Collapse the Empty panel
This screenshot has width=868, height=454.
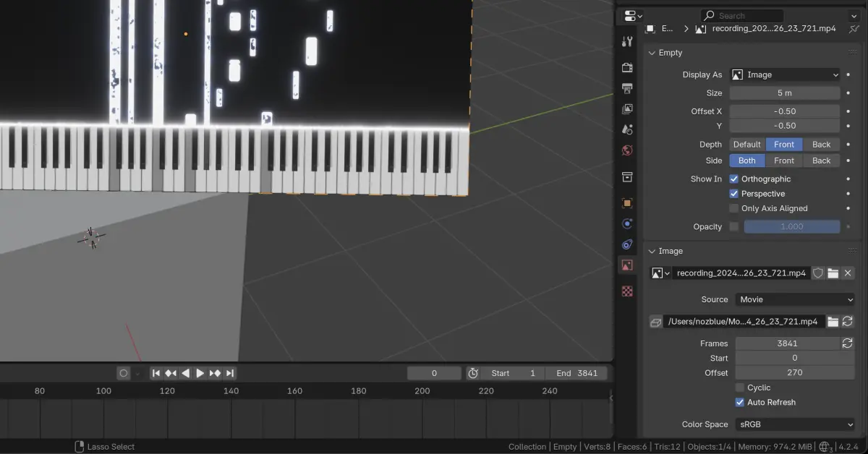[652, 53]
